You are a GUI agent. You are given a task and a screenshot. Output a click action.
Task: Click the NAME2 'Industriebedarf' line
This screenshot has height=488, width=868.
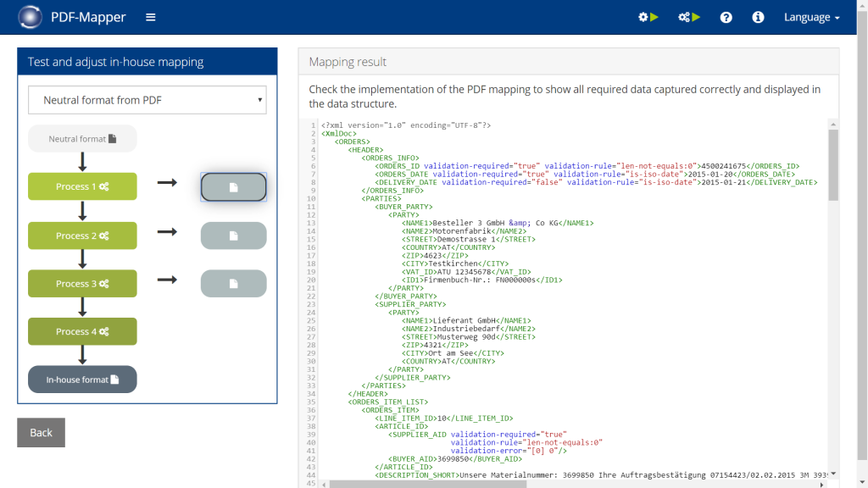pyautogui.click(x=468, y=329)
